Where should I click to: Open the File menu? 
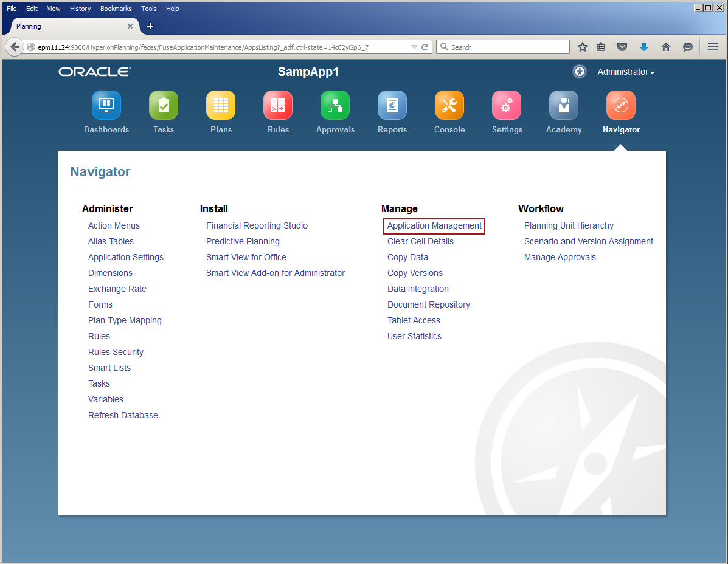coord(12,9)
